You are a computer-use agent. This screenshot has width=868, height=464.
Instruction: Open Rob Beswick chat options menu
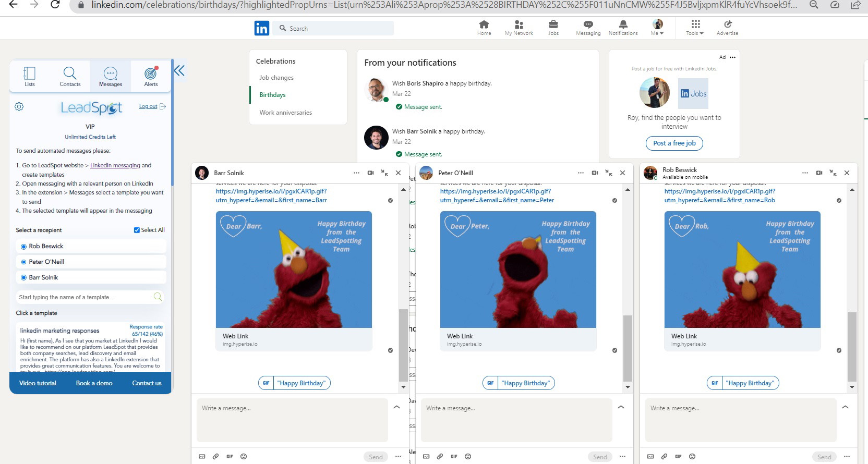(x=805, y=173)
